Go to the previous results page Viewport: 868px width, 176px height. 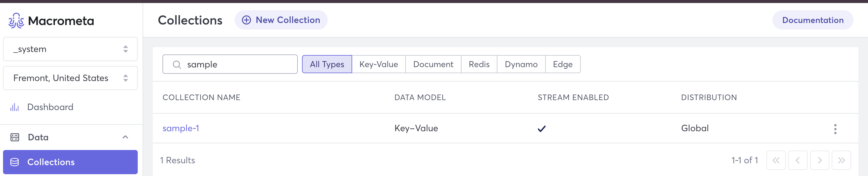(x=797, y=161)
